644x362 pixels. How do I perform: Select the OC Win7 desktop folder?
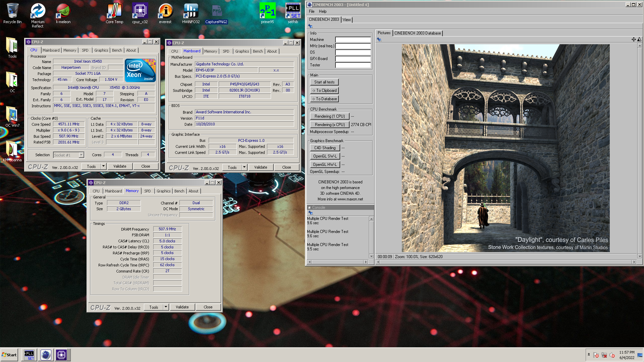click(x=12, y=117)
